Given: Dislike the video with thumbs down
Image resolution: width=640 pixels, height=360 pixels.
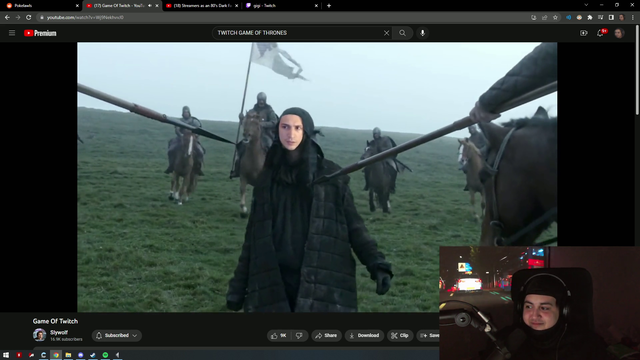Looking at the screenshot, I should (299, 336).
